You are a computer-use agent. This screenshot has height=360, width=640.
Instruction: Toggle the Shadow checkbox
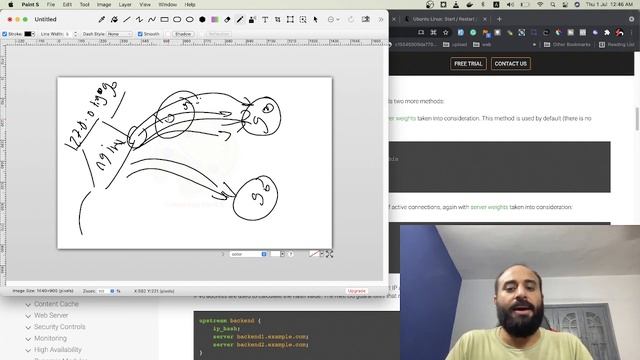pos(168,34)
